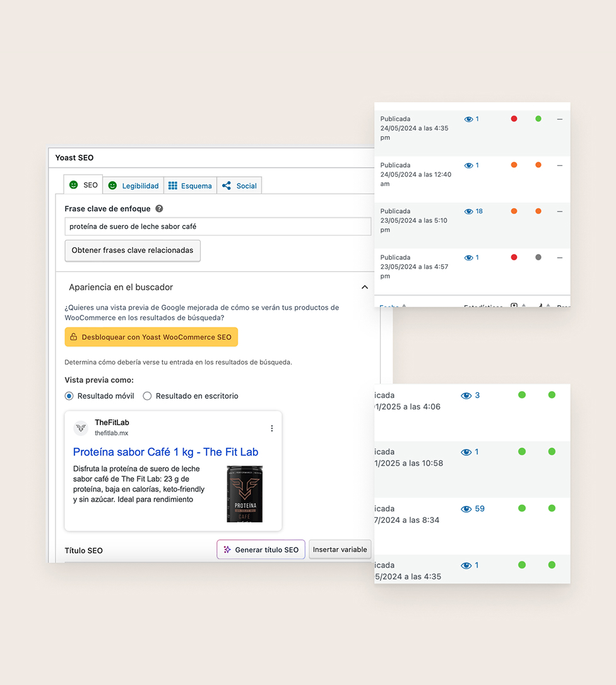Click the eye views icon showing 3
The width and height of the screenshot is (616, 685).
(x=466, y=395)
